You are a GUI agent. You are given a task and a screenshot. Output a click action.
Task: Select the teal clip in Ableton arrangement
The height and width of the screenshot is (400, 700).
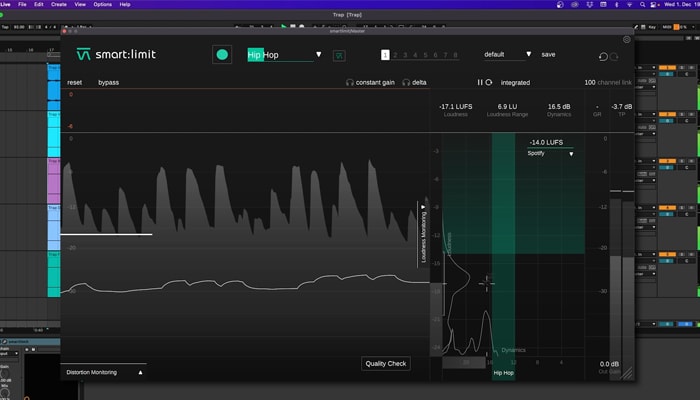[x=54, y=274]
